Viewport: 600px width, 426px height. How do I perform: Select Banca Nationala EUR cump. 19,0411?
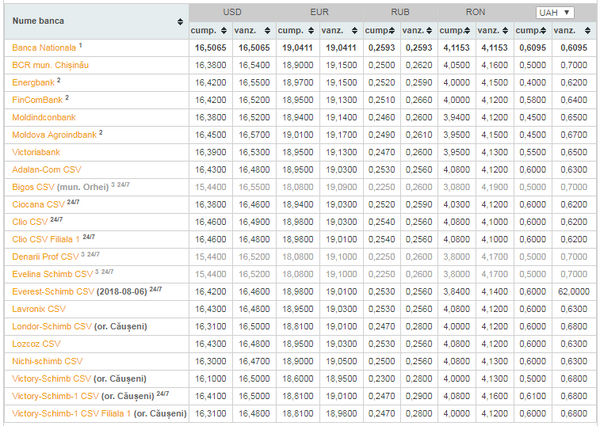tap(297, 48)
